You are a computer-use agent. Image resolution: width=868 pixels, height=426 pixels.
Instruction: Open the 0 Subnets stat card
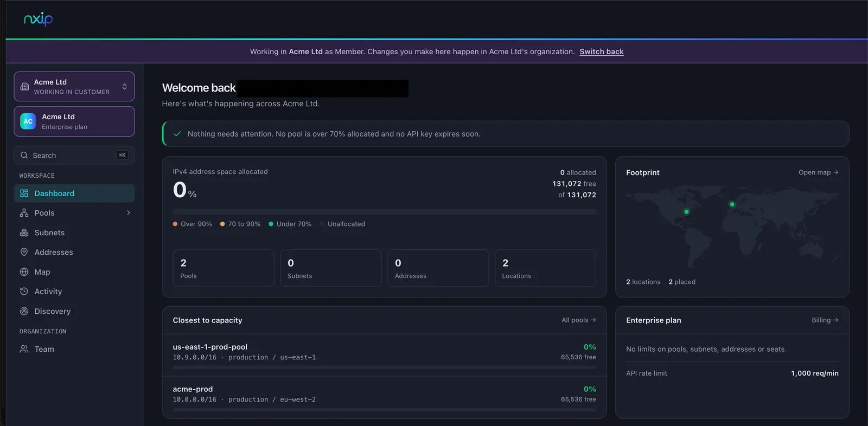tap(331, 268)
